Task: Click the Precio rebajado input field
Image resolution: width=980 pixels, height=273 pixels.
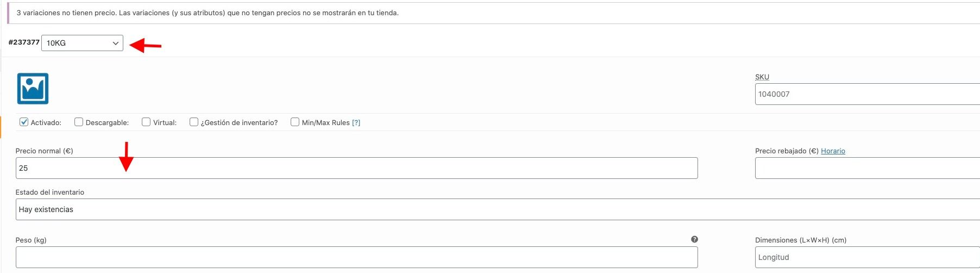Action: [868, 168]
